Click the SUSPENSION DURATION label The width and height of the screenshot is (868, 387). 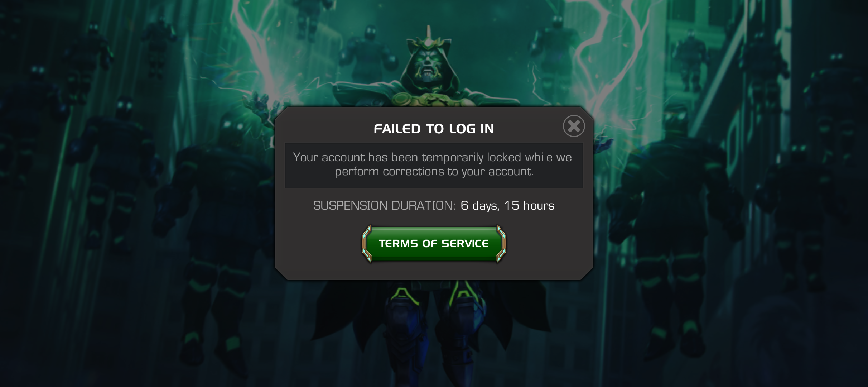point(384,205)
